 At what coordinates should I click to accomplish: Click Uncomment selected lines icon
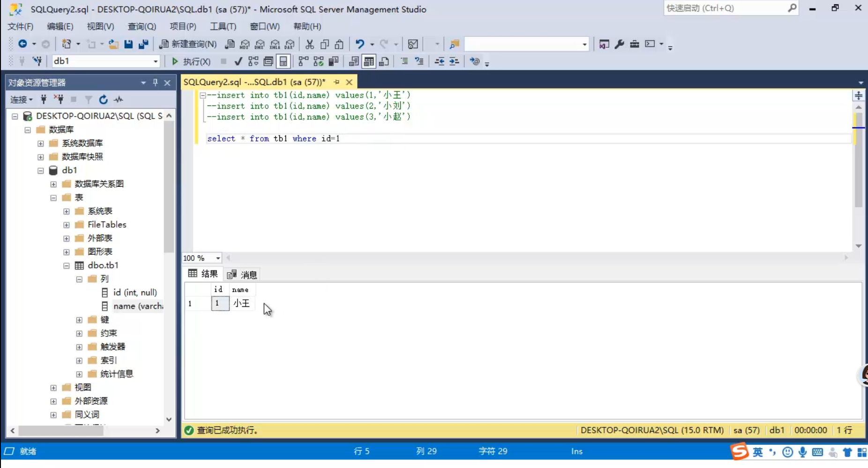coord(419,61)
